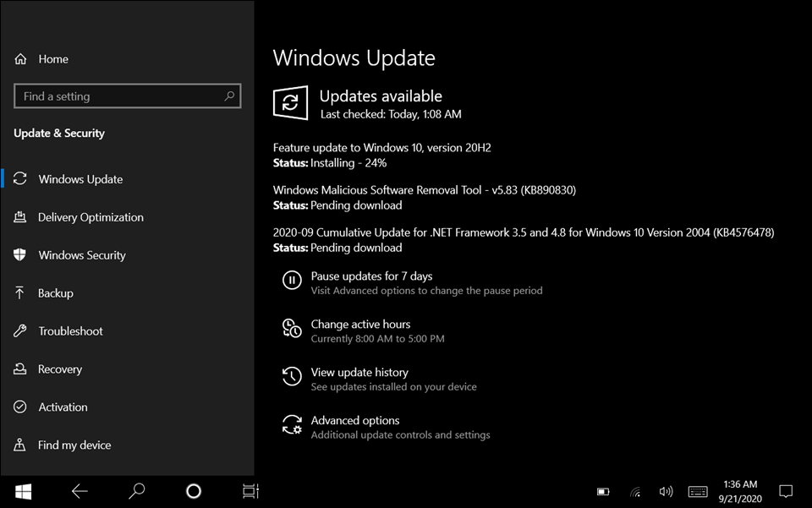Open the Windows Start menu
812x508 pixels.
[x=23, y=491]
